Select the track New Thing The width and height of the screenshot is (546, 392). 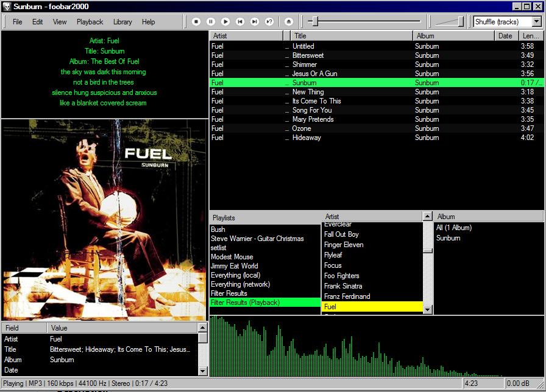377,92
